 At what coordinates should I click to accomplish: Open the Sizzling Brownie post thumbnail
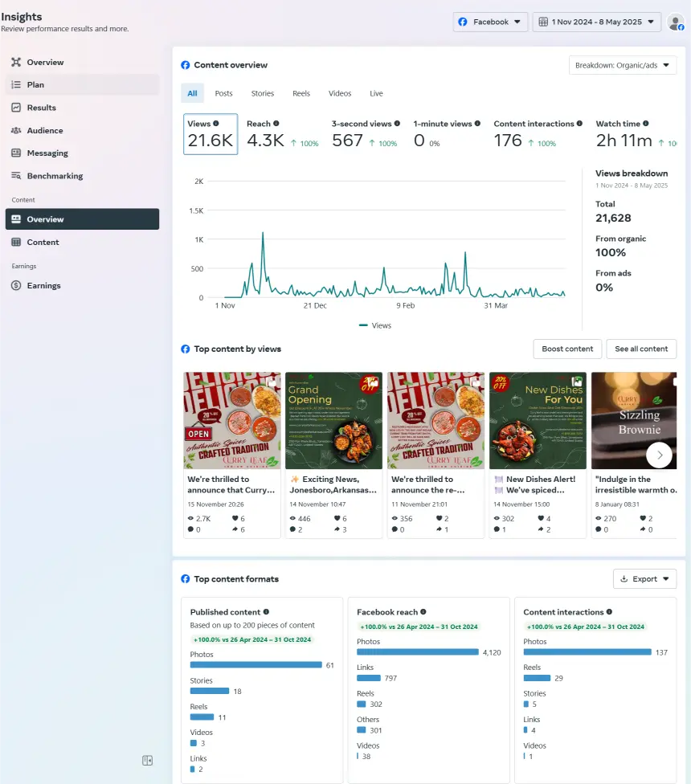(634, 420)
